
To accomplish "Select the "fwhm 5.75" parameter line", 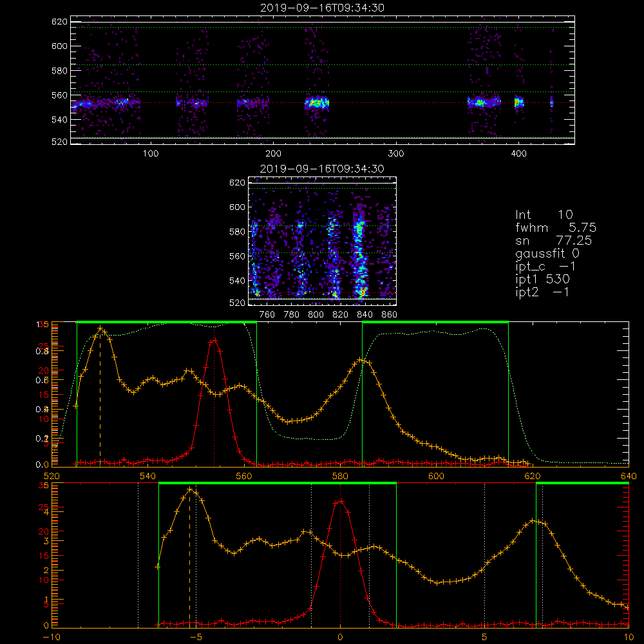I will [x=556, y=227].
